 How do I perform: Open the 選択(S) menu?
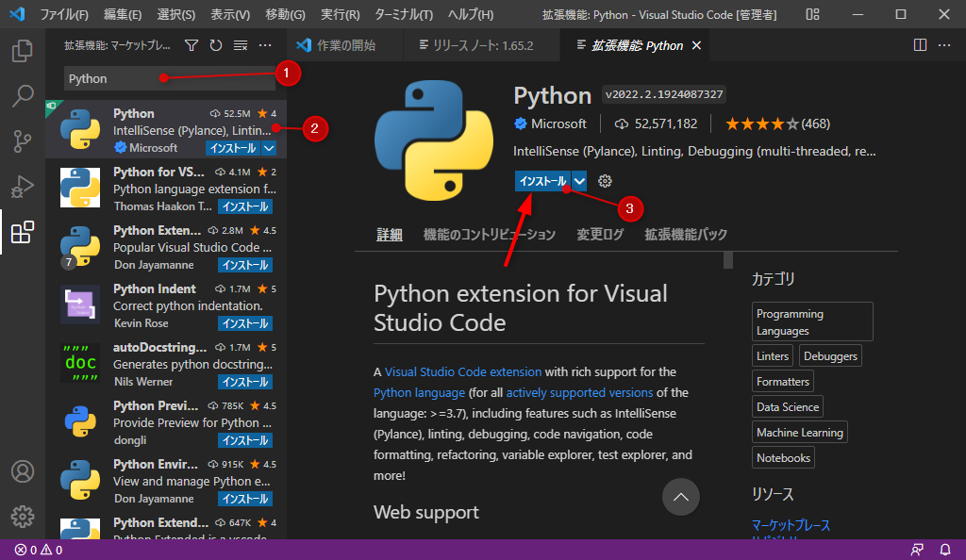click(x=176, y=14)
